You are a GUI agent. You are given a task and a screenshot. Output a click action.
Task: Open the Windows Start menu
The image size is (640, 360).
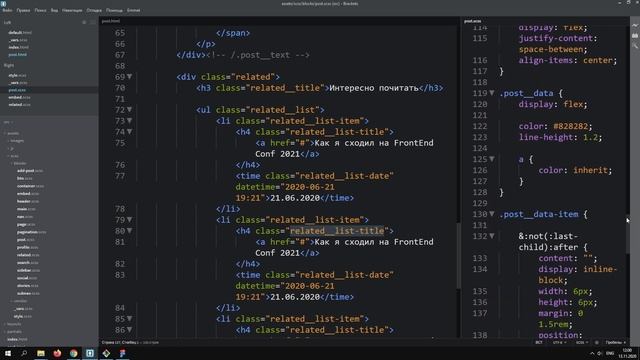point(8,353)
